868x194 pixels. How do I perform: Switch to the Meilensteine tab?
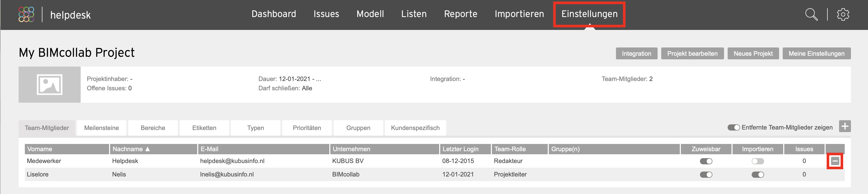tap(101, 128)
